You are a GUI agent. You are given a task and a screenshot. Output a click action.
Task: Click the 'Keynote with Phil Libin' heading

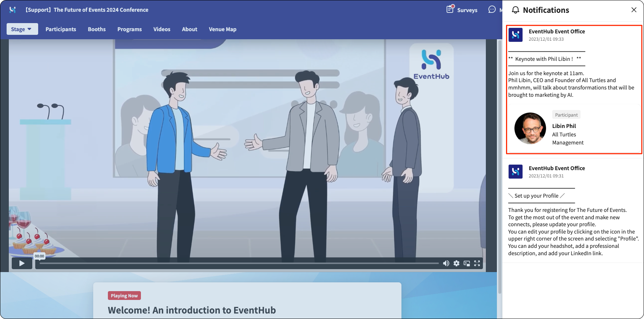[545, 59]
